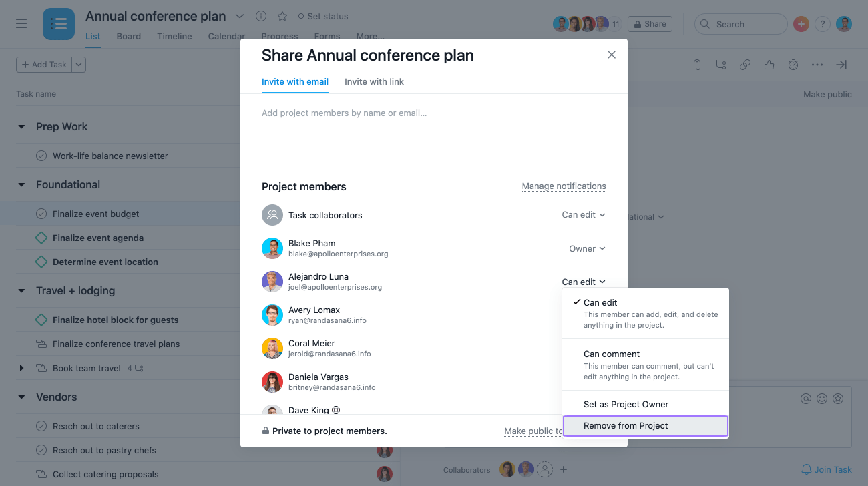868x486 pixels.
Task: Switch to Invite with link tab
Action: pos(374,81)
